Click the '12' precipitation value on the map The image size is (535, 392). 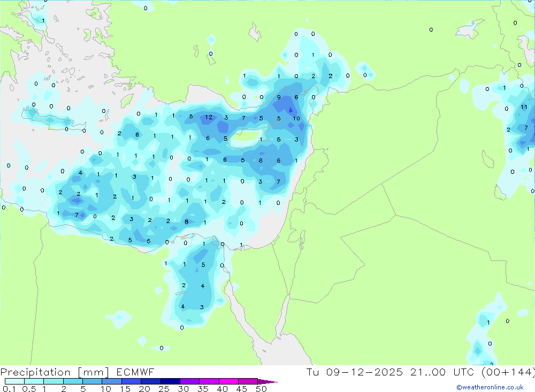(x=209, y=117)
